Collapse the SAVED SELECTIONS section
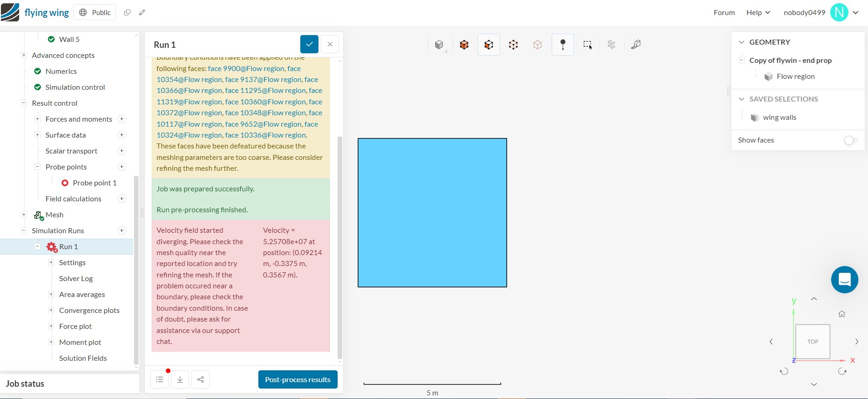 tap(741, 99)
